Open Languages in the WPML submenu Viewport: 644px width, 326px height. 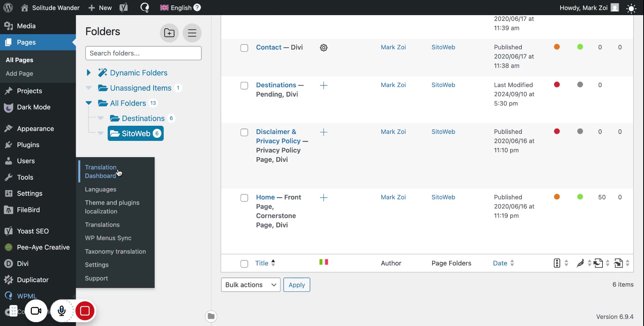coord(100,189)
